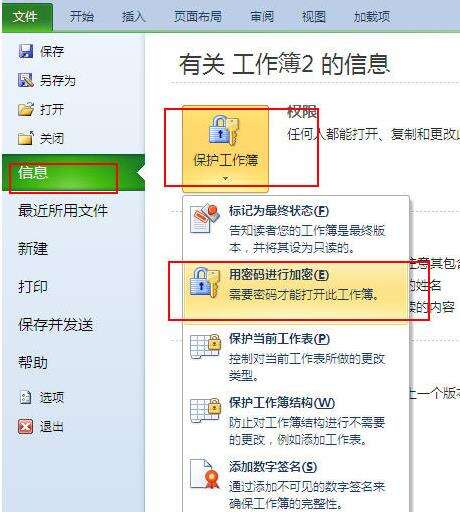Switch to the 页面布局 ribbon tab
Viewport: 460px width, 512px height.
(x=198, y=17)
